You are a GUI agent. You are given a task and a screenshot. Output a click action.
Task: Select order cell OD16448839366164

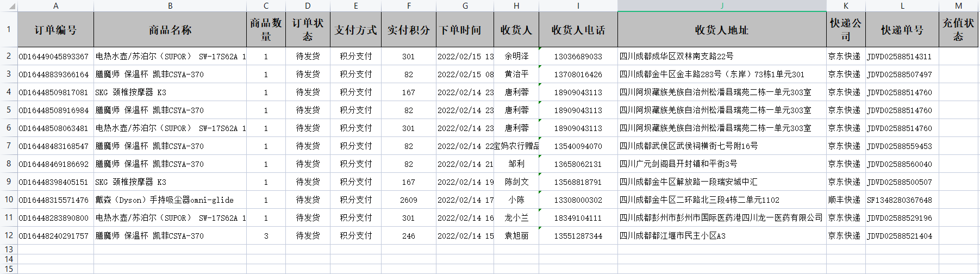pos(55,74)
